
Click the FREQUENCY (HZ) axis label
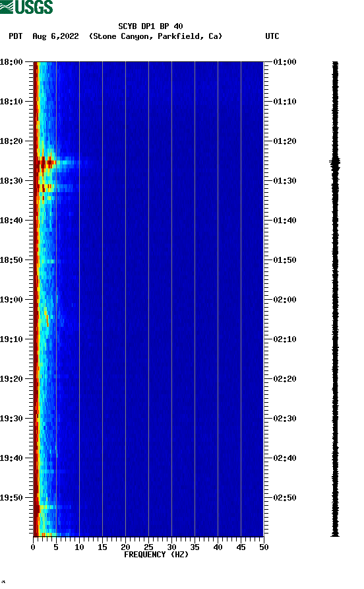[x=156, y=555]
